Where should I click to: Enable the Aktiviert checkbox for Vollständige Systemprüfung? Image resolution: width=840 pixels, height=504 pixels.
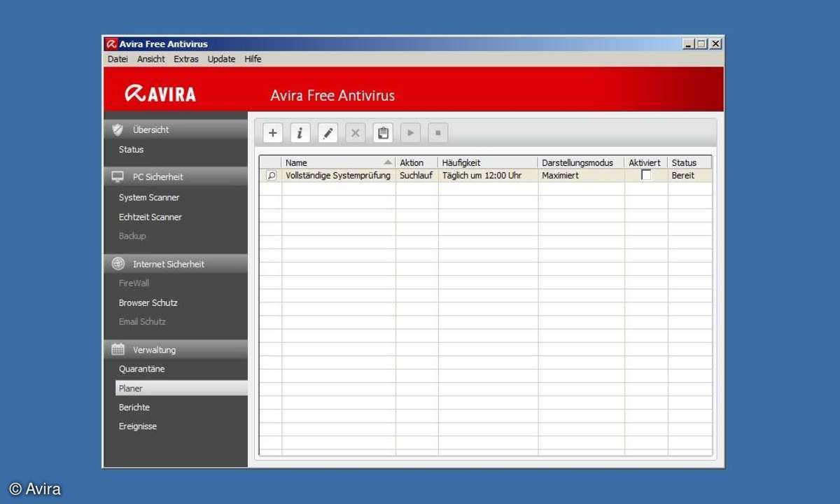click(x=646, y=175)
